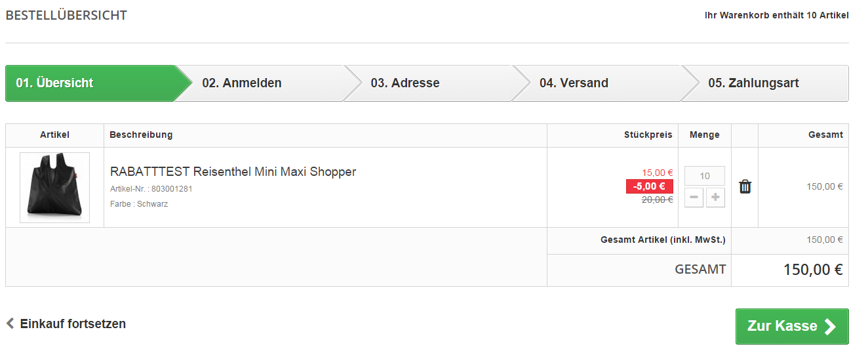868x357 pixels.
Task: Increase quantity with the plus button
Action: [715, 198]
